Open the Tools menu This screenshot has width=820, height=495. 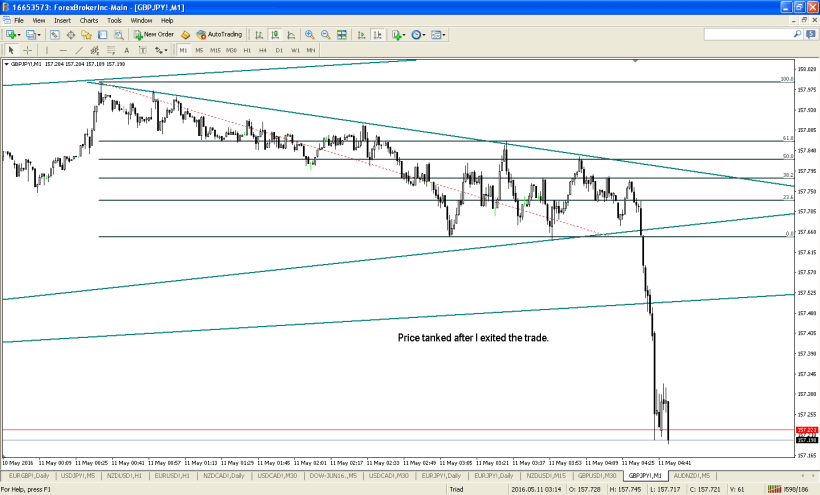click(114, 20)
